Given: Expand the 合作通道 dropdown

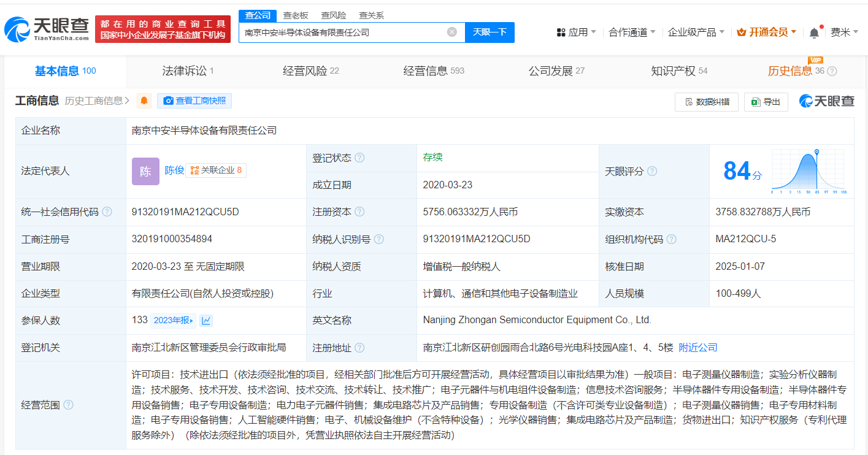Looking at the screenshot, I should point(631,32).
